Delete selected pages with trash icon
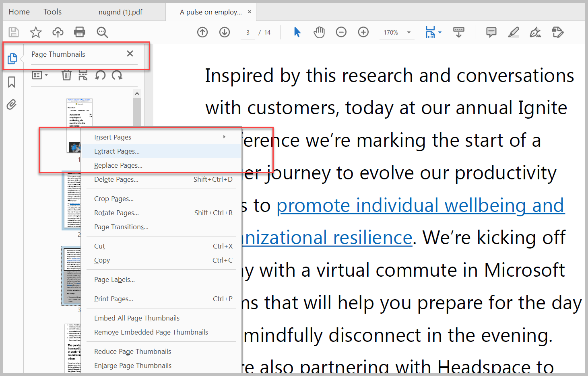This screenshot has width=588, height=376. point(66,75)
